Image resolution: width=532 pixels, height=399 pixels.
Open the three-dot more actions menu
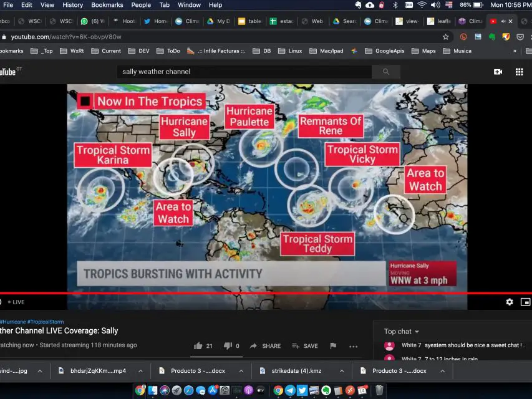[353, 346]
